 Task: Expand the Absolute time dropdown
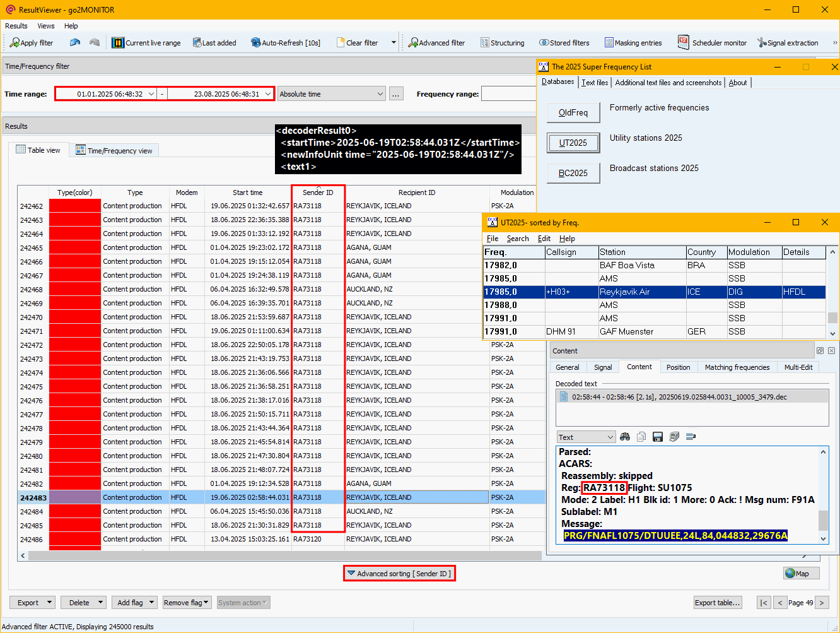(x=380, y=94)
